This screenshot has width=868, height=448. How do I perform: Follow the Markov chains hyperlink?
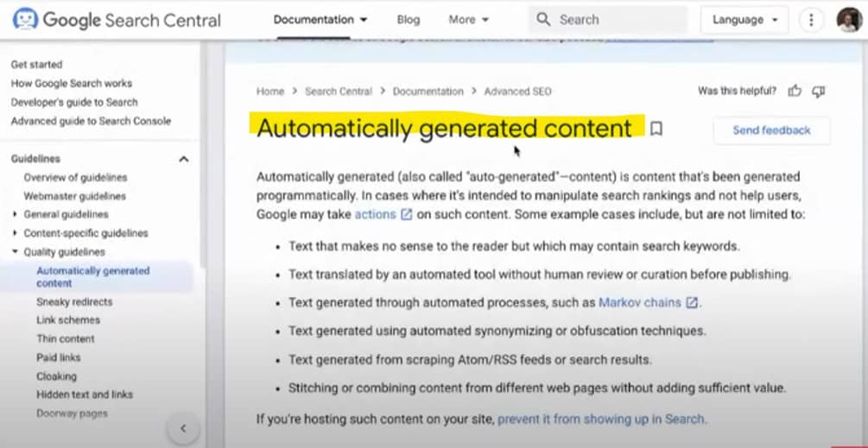(640, 302)
